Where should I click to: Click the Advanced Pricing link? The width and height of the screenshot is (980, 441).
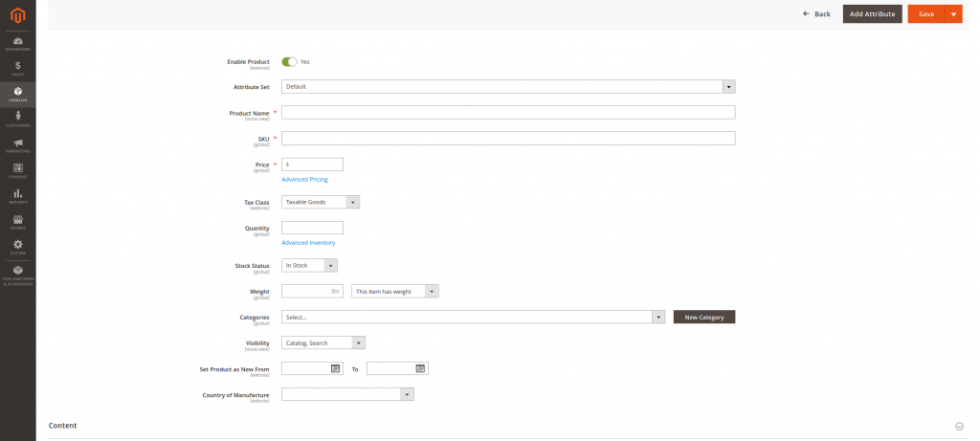click(x=304, y=179)
